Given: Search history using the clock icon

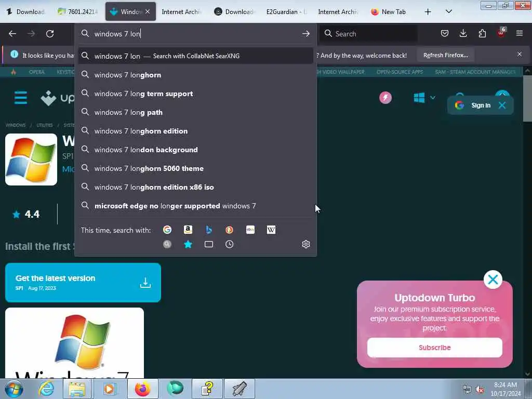Looking at the screenshot, I should pos(229,244).
